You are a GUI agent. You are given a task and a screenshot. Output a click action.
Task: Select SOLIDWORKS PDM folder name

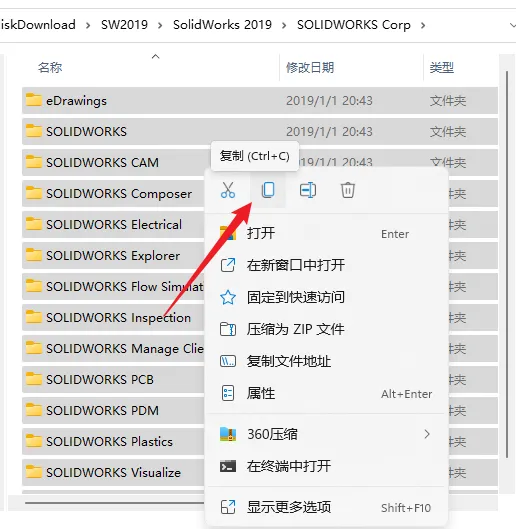(102, 411)
